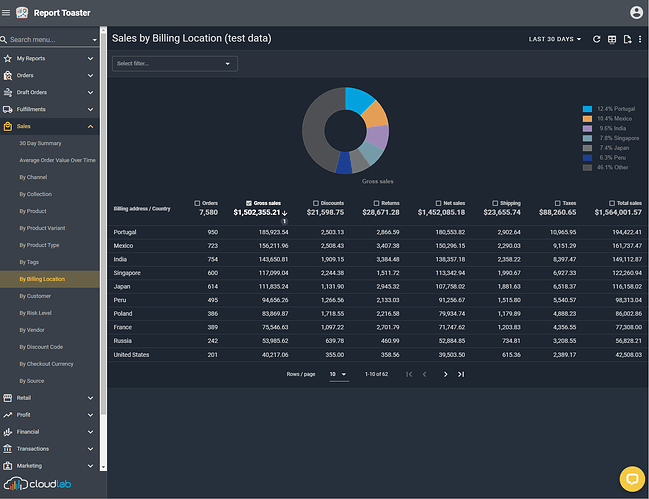Refresh the report data

(x=597, y=39)
